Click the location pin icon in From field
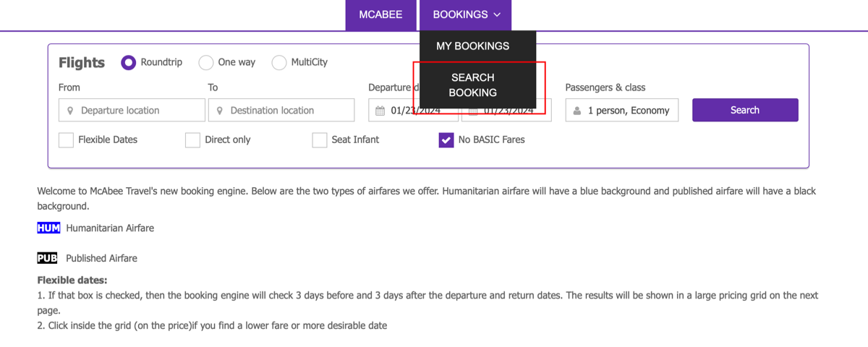This screenshot has height=347, width=868. tap(70, 111)
